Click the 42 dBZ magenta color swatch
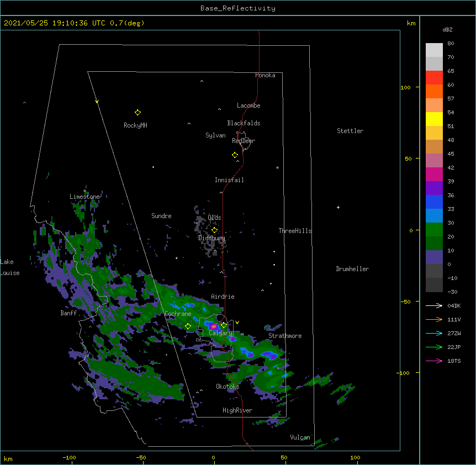Viewport: 476px width, 465px height. pyautogui.click(x=434, y=174)
